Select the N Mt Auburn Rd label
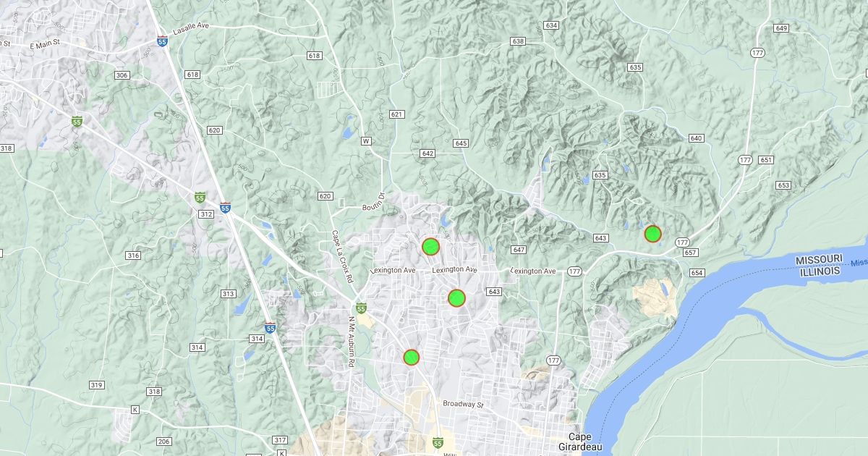This screenshot has height=456, width=868. pyautogui.click(x=352, y=345)
